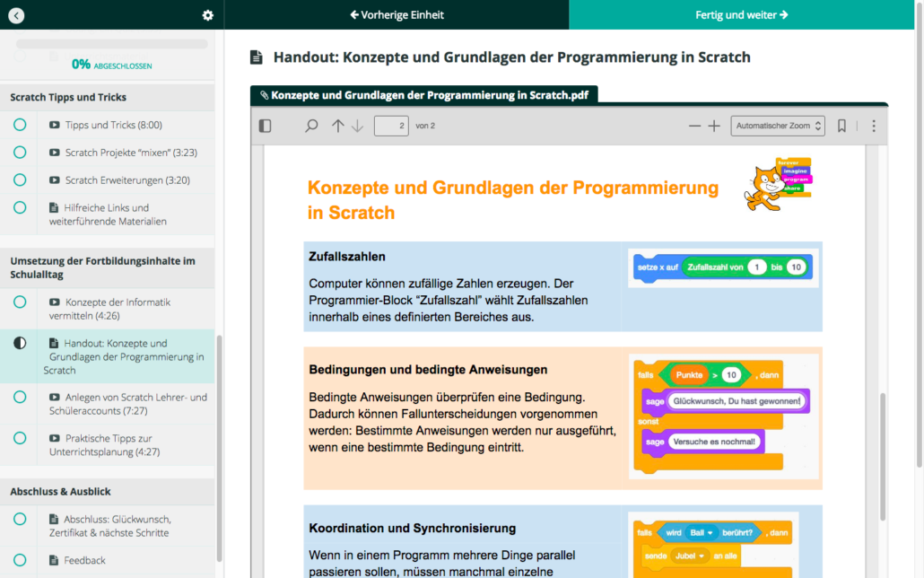Mark 'Tipps und Tricks (8:00)' completion circle
Screen dimensions: 924x578
[20, 125]
